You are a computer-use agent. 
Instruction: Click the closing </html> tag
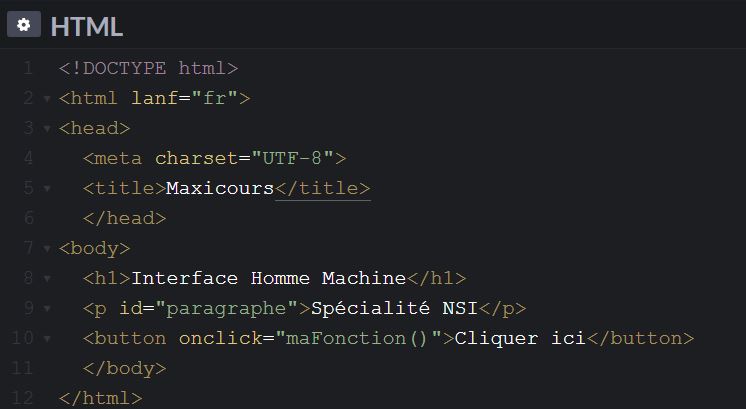(100, 399)
